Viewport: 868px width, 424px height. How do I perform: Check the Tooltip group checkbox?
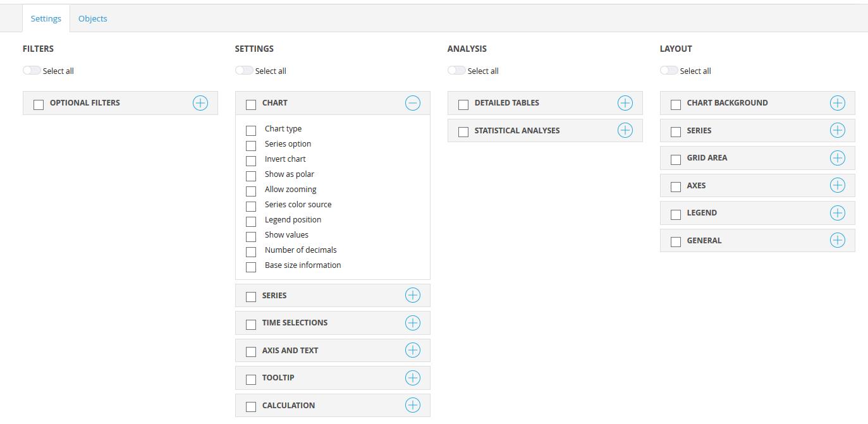[251, 379]
